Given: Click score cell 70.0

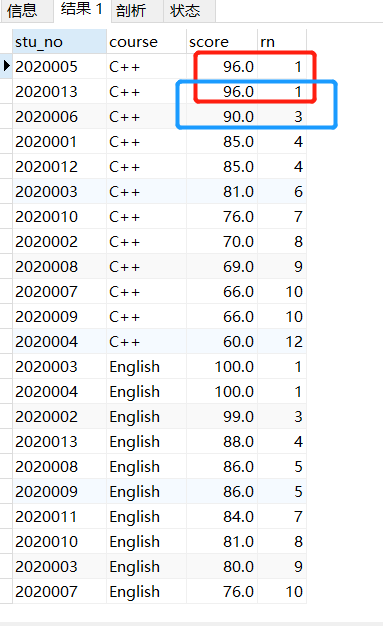Looking at the screenshot, I should coord(222,242).
